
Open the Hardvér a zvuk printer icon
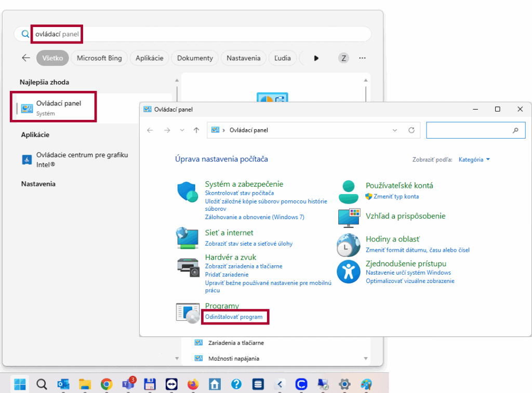pyautogui.click(x=188, y=267)
